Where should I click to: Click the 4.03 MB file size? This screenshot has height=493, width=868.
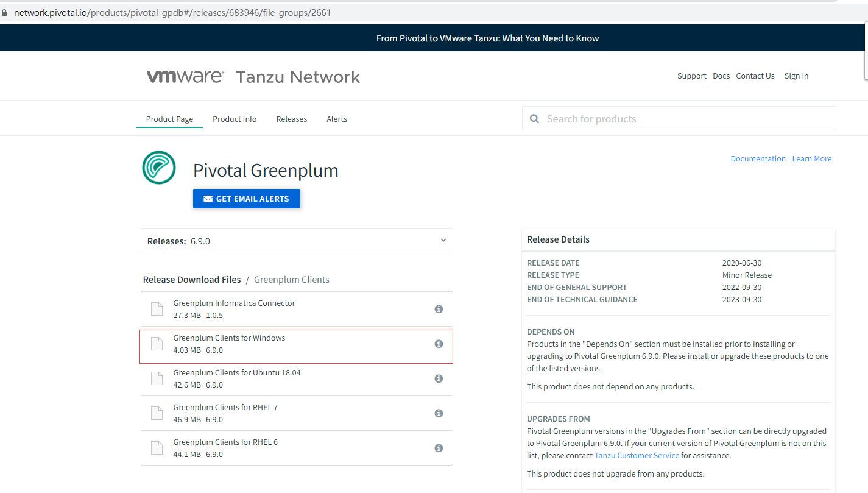(187, 350)
